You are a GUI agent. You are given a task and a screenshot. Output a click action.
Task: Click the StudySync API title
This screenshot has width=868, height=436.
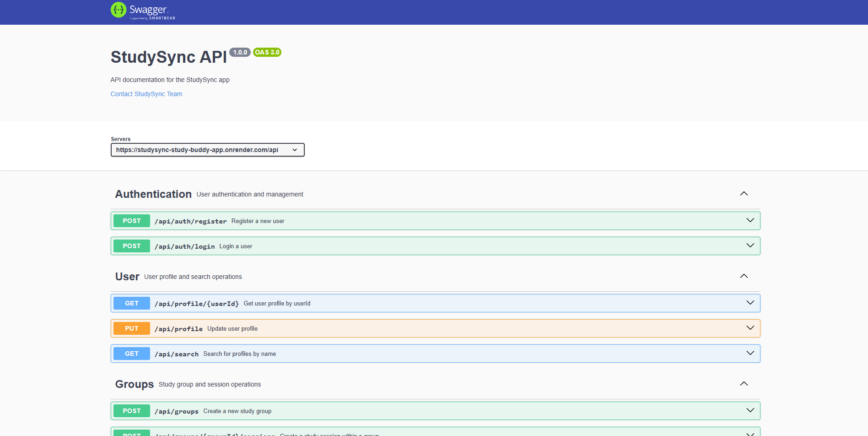(169, 57)
